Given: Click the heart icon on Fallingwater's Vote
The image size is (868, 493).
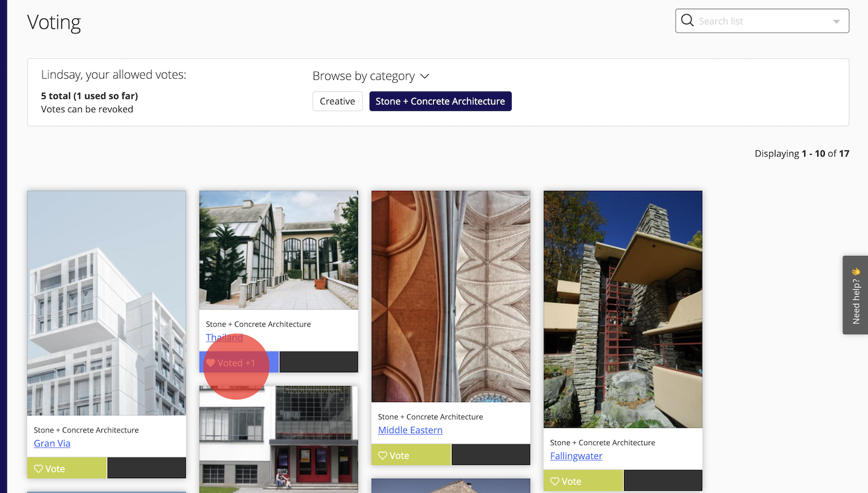Looking at the screenshot, I should pyautogui.click(x=555, y=481).
